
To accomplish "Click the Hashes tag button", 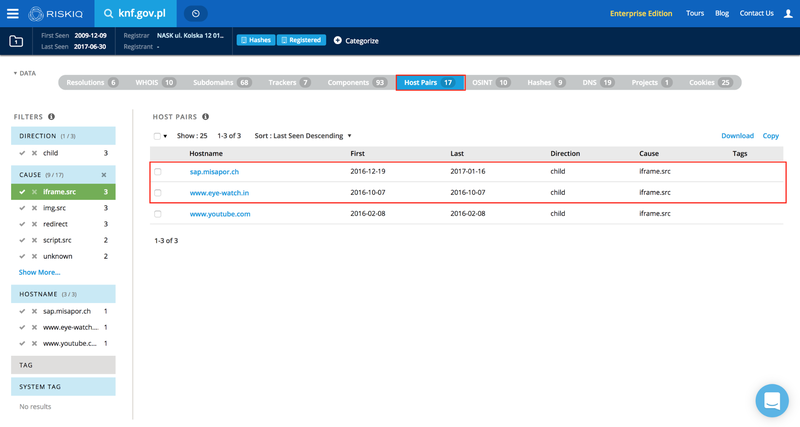I will [x=256, y=40].
